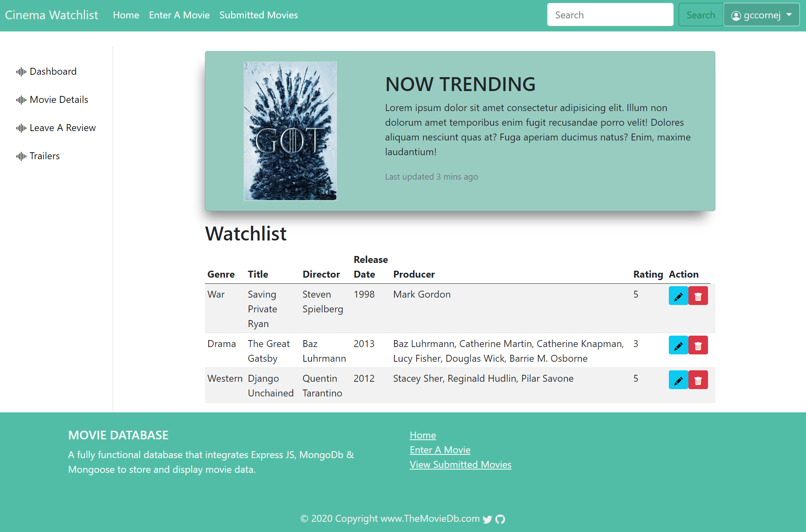Screen dimensions: 806x532
Task: Edit the Django Unchained entry
Action: 678,380
